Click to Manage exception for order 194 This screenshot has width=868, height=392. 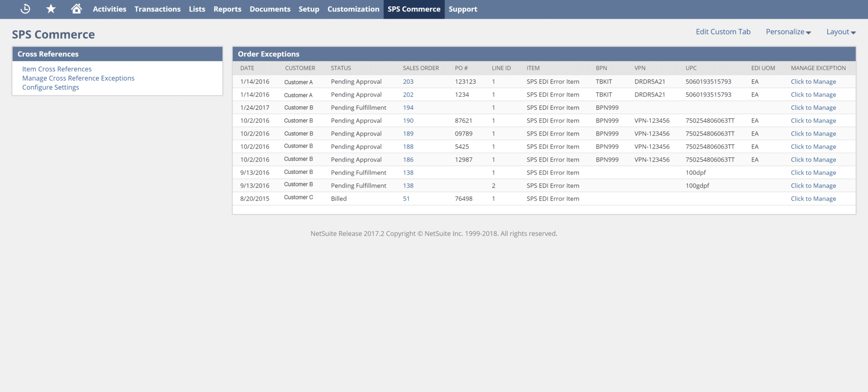(x=813, y=107)
